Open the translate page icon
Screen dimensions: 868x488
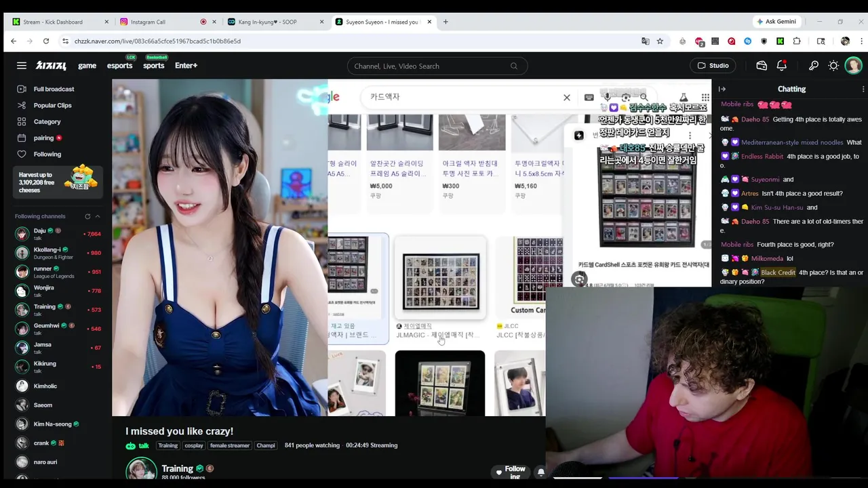pos(646,41)
